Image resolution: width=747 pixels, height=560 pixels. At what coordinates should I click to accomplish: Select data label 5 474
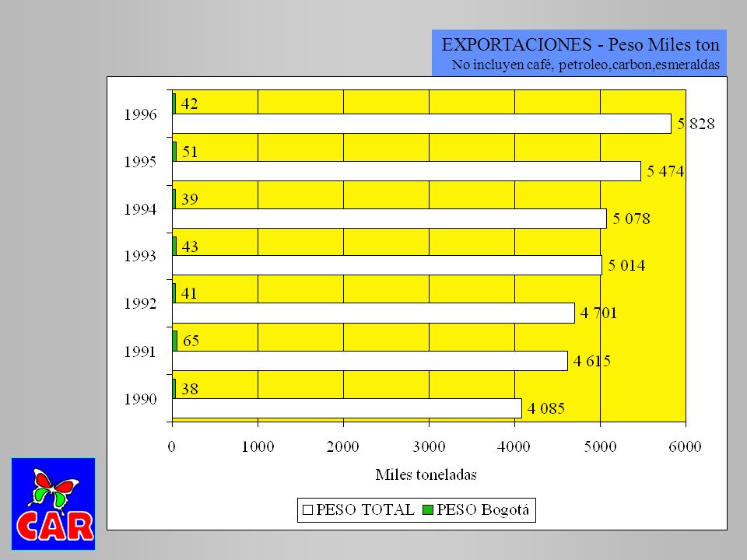[x=665, y=171]
